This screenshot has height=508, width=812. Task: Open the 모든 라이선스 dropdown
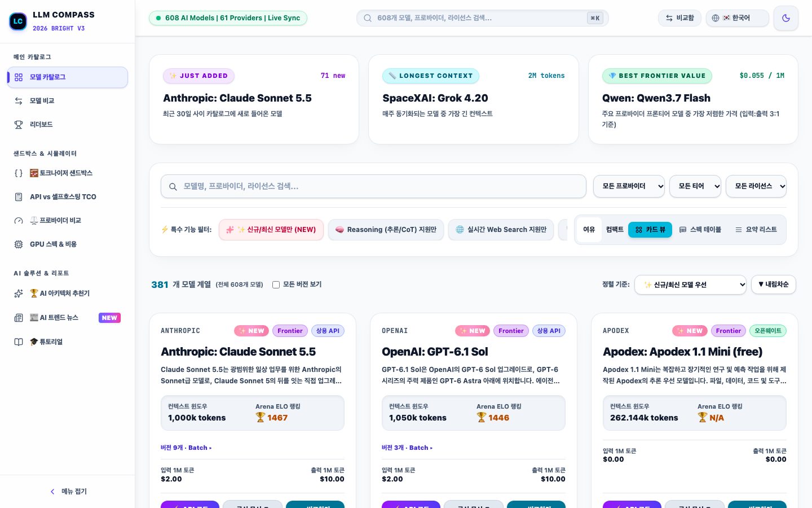[x=756, y=186]
